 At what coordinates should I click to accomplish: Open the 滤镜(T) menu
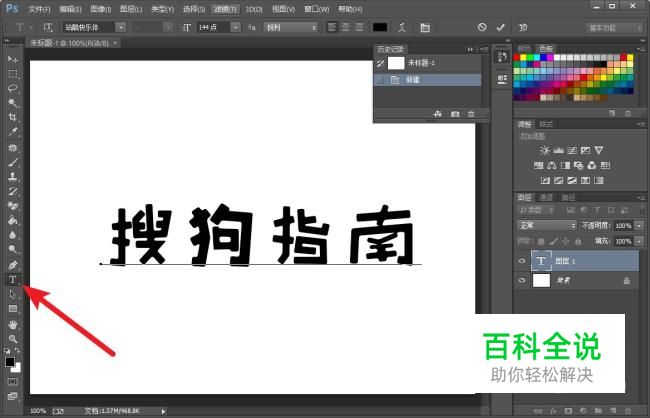pyautogui.click(x=226, y=9)
